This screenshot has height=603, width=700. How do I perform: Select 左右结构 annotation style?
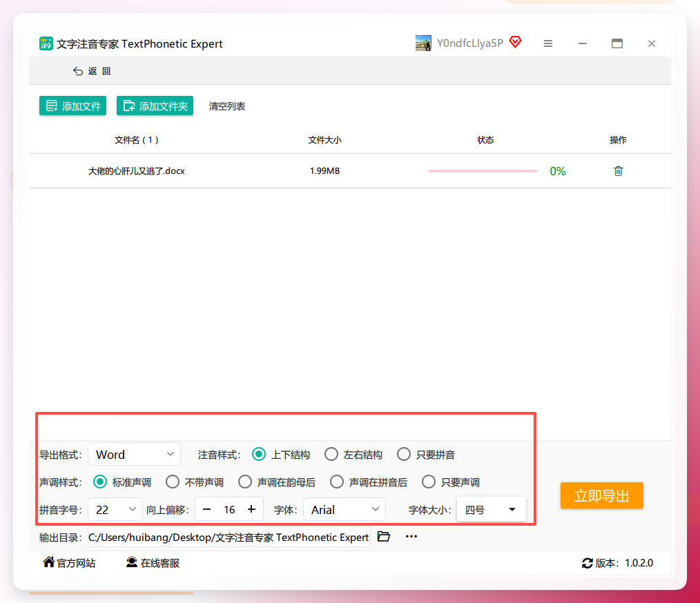(353, 455)
